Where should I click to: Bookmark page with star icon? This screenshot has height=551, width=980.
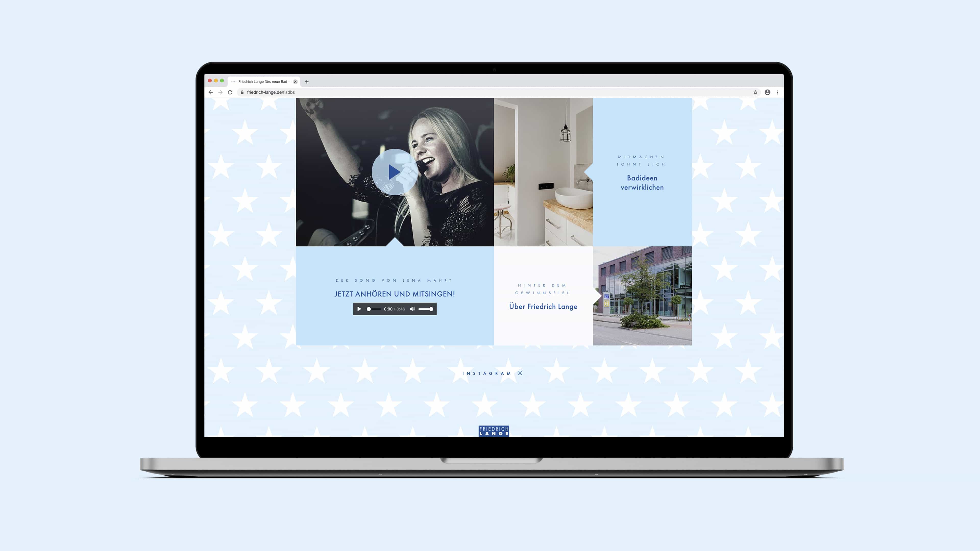coord(755,92)
